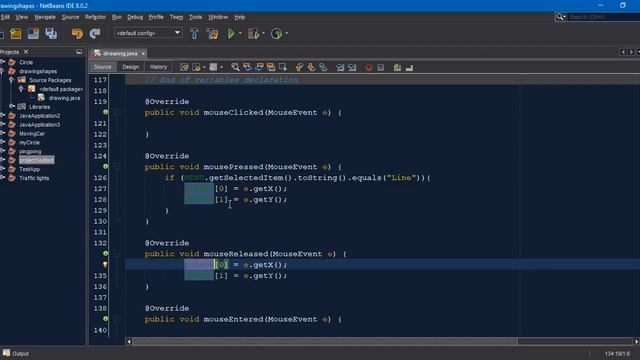
Task: Close the Projects panel
Action: (x=26, y=52)
